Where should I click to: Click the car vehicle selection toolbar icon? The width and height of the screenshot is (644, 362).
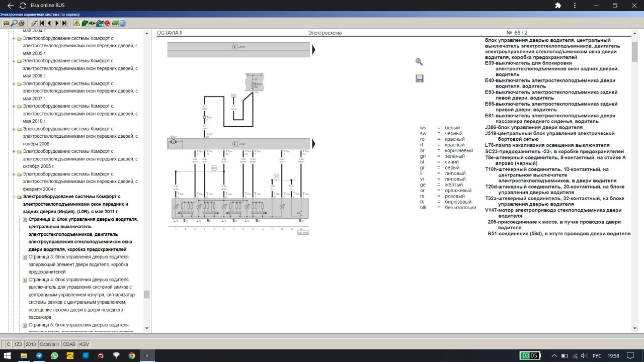[x=6, y=23]
